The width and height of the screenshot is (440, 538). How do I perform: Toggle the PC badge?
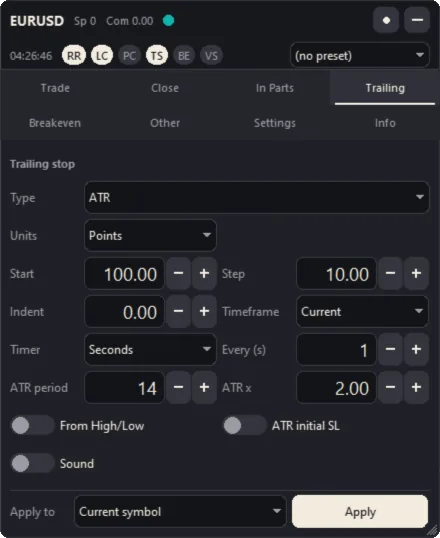129,55
